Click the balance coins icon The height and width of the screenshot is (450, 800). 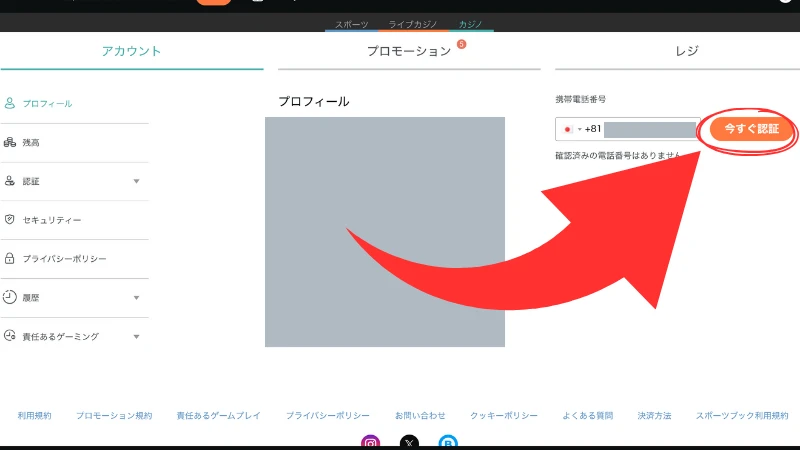[10, 142]
